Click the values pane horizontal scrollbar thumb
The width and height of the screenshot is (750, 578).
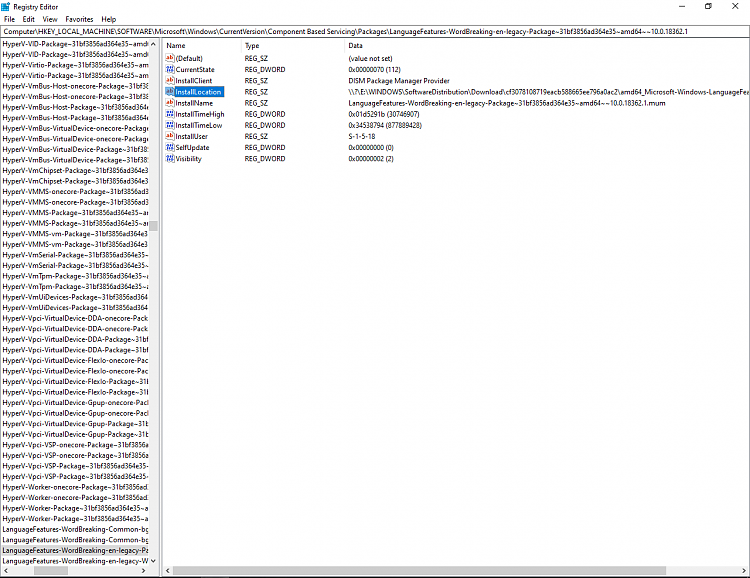tap(419, 570)
